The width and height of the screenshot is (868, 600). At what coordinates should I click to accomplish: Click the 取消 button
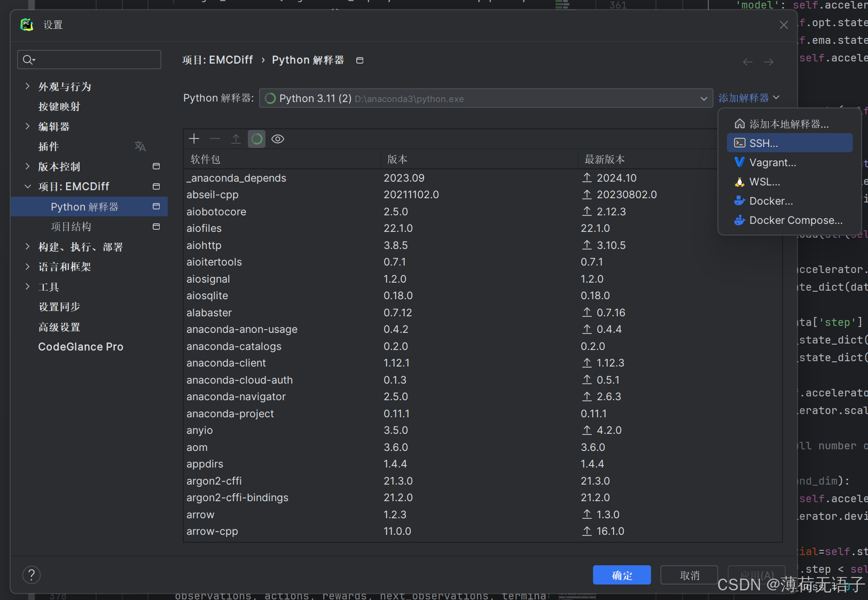(690, 575)
